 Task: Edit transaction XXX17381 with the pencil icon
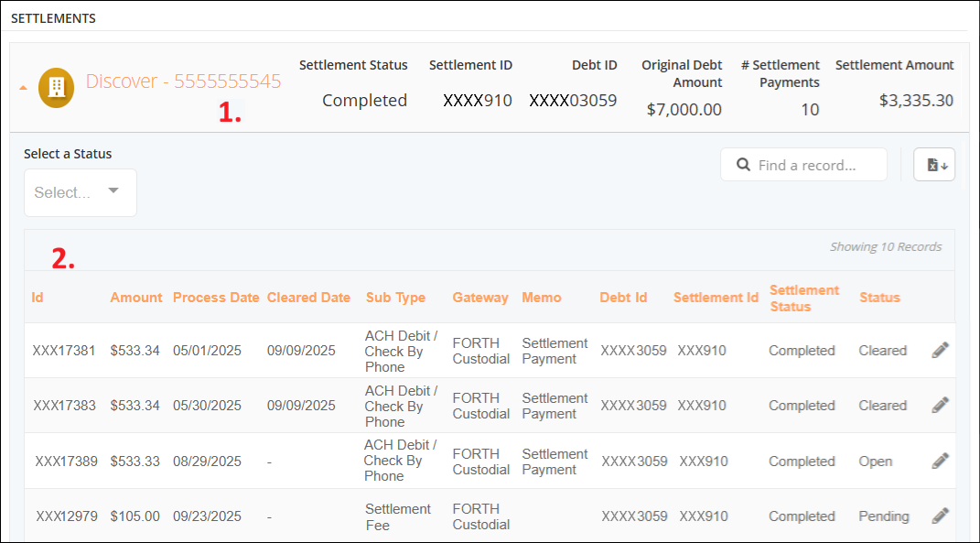[940, 351]
